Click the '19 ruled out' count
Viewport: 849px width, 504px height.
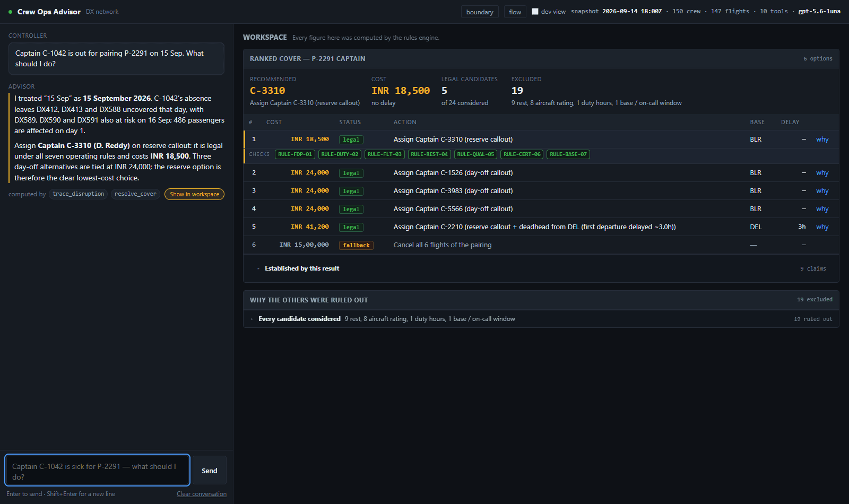(813, 319)
